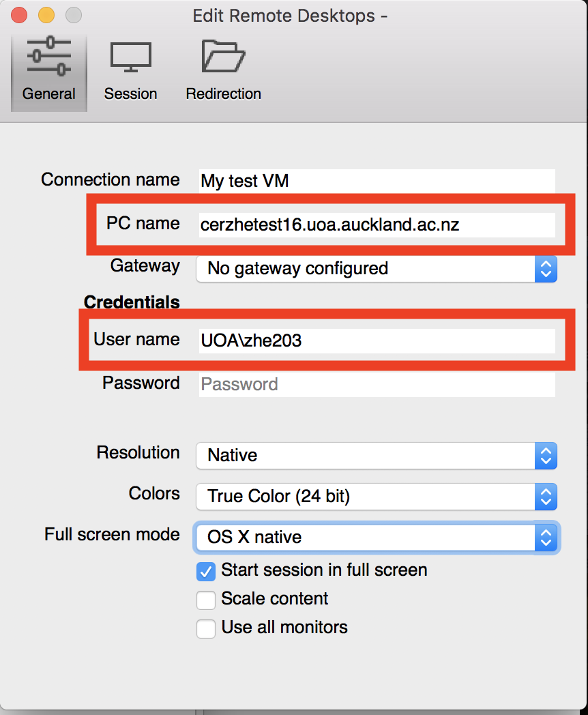Click the gray zoom window button

point(74,15)
